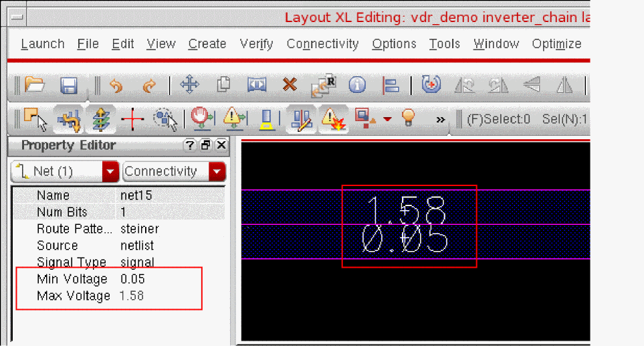Click Property Editor help question mark button

point(189,145)
